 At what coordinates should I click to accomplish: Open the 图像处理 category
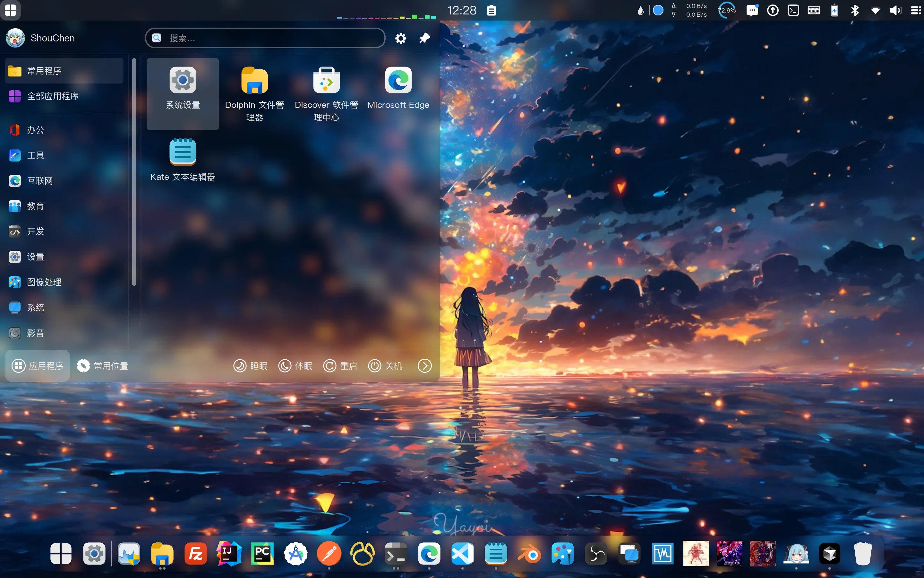64,282
